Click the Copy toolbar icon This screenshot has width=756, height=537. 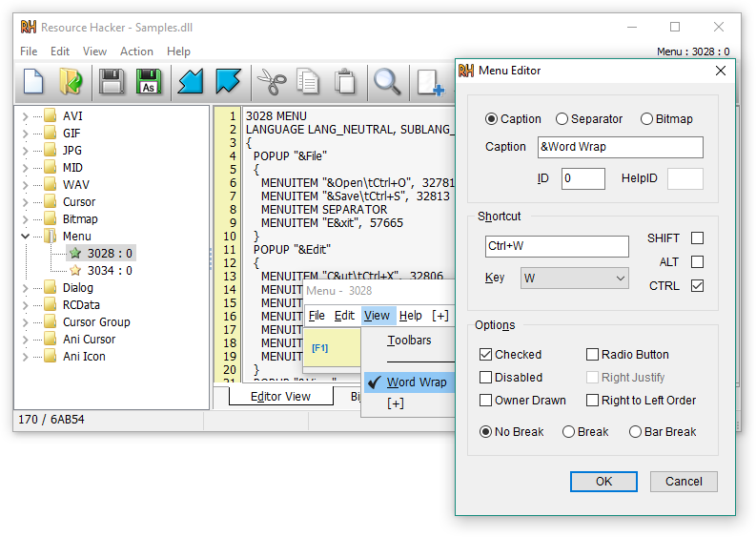[308, 82]
